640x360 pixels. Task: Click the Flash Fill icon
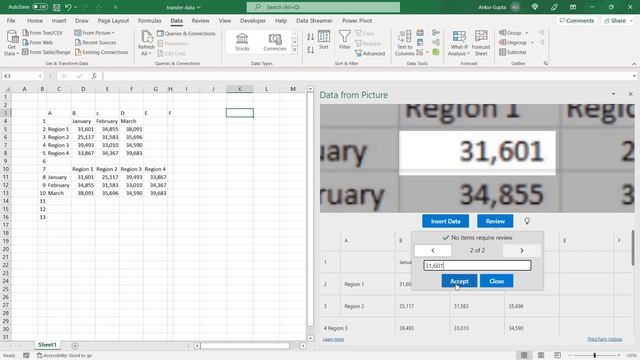(x=420, y=33)
